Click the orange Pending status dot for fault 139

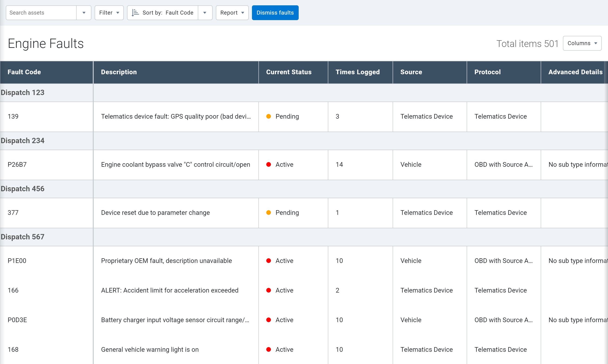268,116
